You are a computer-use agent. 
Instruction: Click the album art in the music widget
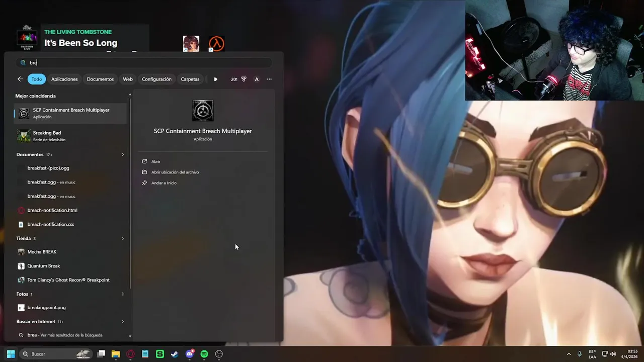pyautogui.click(x=27, y=37)
